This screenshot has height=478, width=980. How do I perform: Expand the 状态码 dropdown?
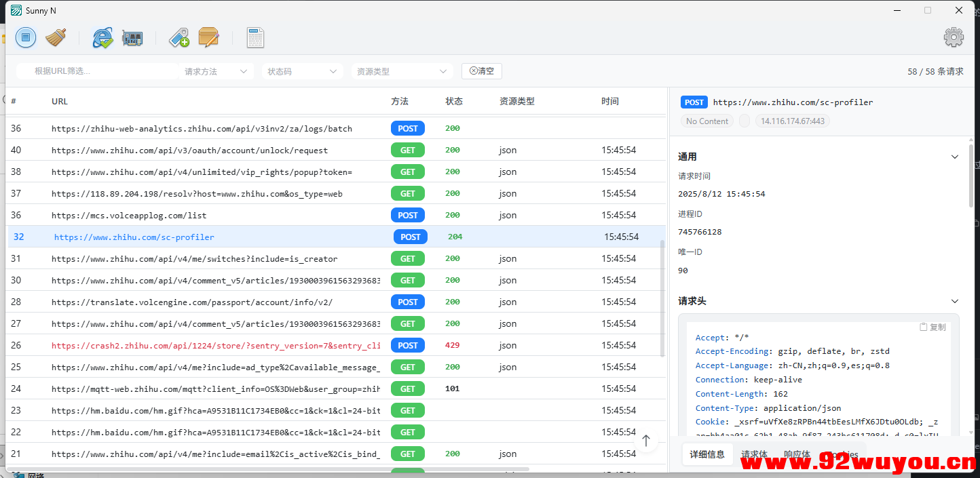302,71
